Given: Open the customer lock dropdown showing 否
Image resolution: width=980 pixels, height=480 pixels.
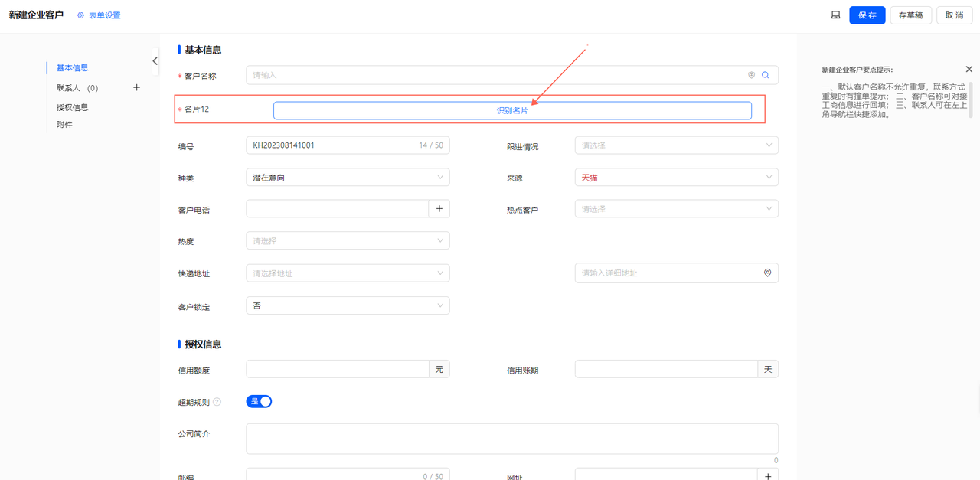Looking at the screenshot, I should [x=348, y=305].
